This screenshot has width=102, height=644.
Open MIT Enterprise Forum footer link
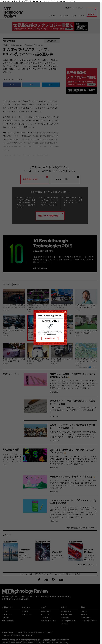point(68,621)
